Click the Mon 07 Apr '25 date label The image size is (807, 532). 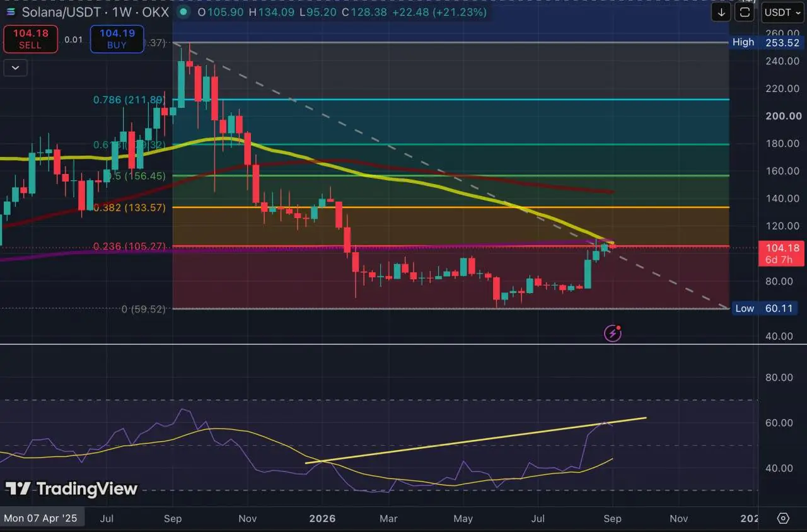[x=40, y=518]
